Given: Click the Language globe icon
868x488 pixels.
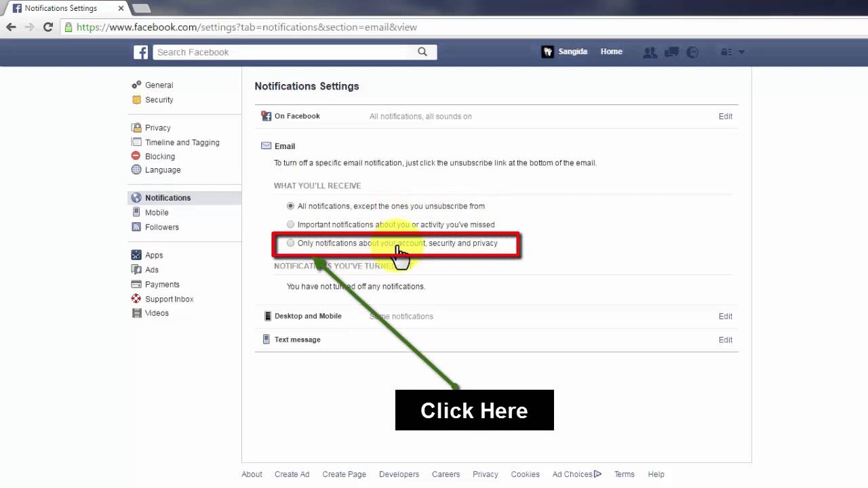Looking at the screenshot, I should pyautogui.click(x=136, y=170).
